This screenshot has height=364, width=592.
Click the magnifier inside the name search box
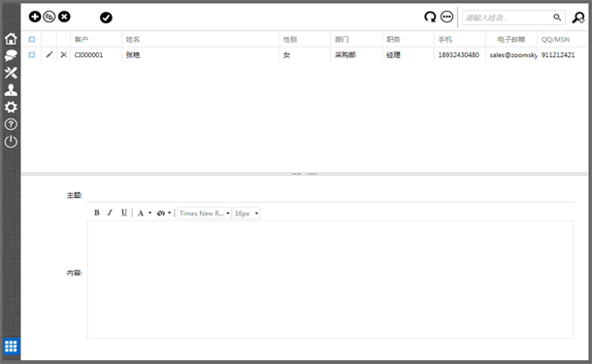click(557, 17)
